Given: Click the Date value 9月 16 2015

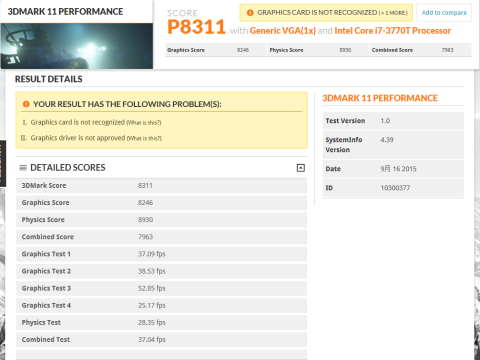Looking at the screenshot, I should tap(398, 169).
